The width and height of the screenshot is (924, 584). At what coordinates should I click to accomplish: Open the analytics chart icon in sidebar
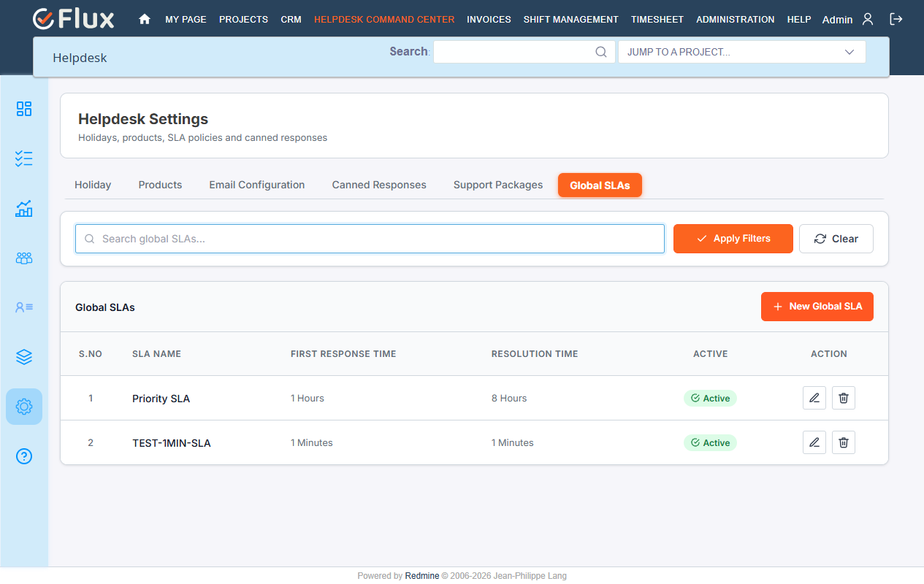click(24, 208)
